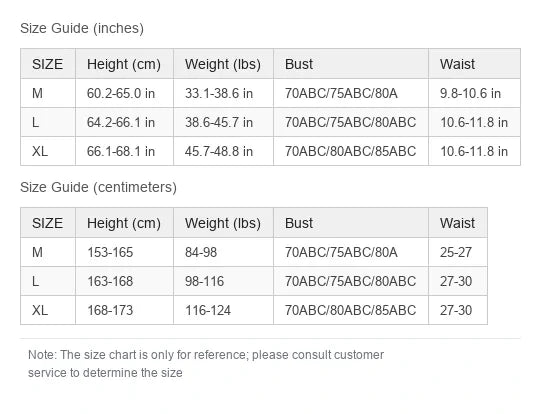Click the note about consulting customer service
This screenshot has width=540, height=414.
click(x=206, y=364)
